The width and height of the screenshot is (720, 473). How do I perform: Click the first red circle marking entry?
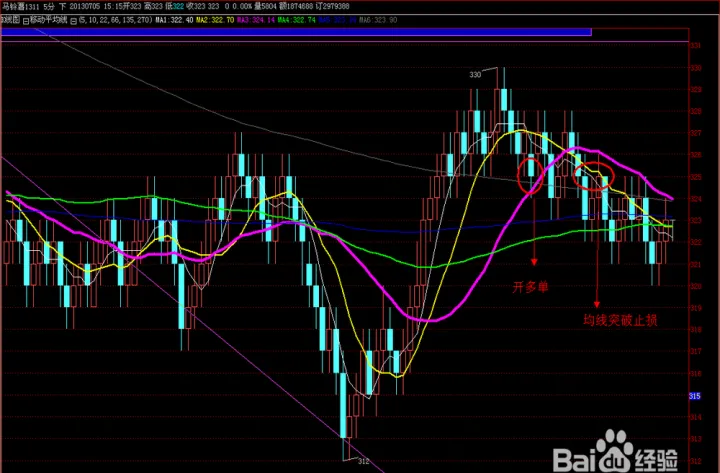tap(530, 174)
